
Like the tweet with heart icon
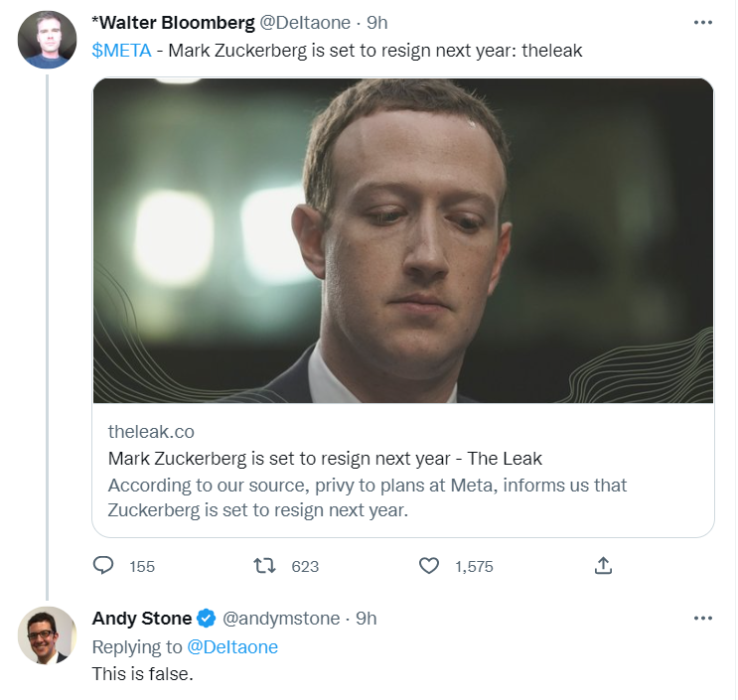pyautogui.click(x=429, y=566)
